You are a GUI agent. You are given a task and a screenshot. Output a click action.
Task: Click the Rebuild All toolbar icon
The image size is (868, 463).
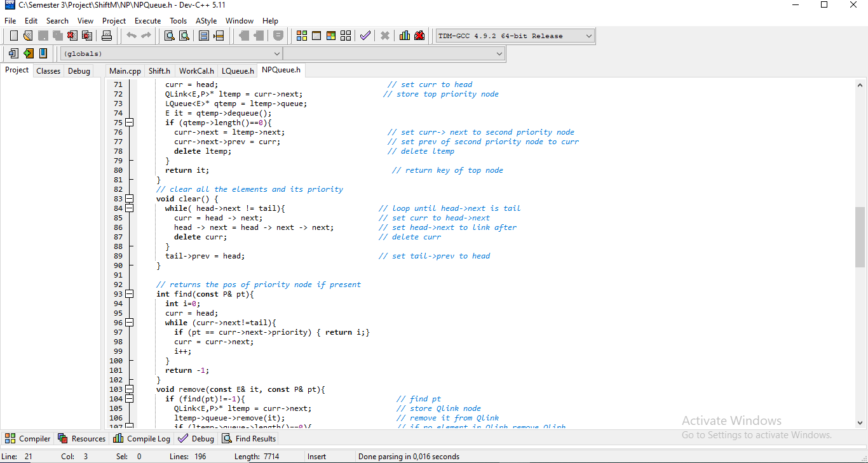346,36
